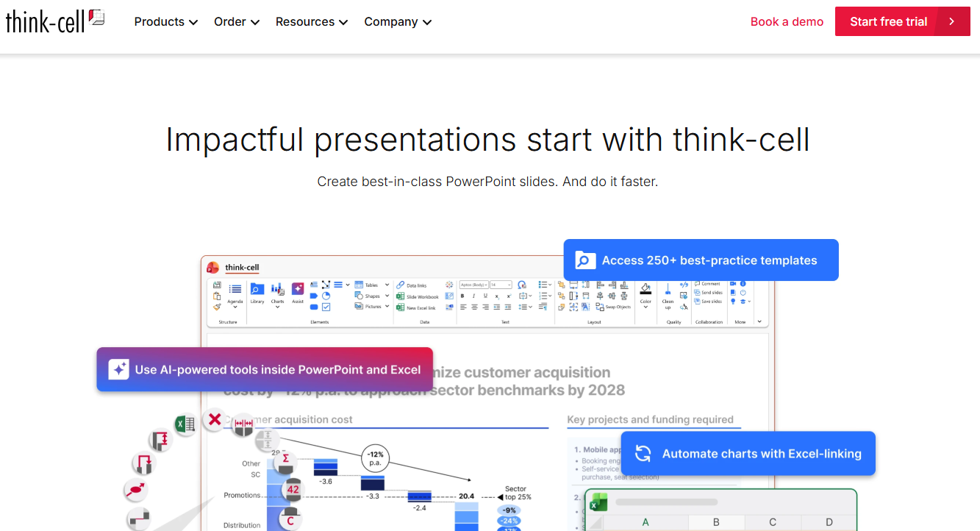Open Slide Workbook from the Data group

point(417,296)
